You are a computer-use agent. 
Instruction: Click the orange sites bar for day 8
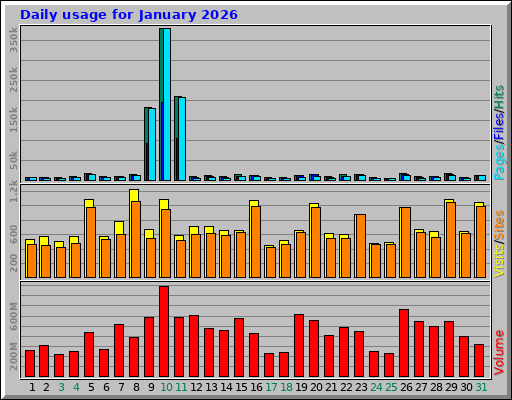coord(136,239)
